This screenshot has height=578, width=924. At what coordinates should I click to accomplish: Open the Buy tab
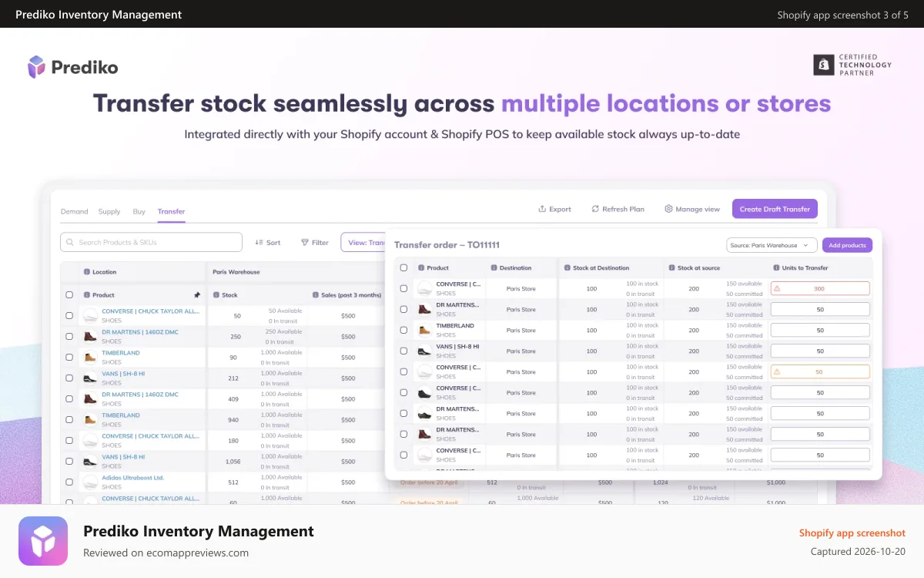coord(139,211)
